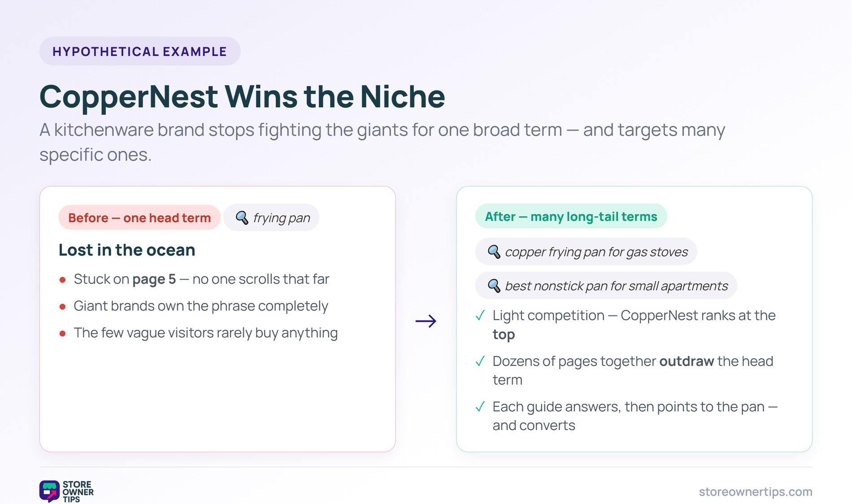This screenshot has height=504, width=852.
Task: Click the CopperNest Wins the Niche heading
Action: pyautogui.click(x=242, y=97)
